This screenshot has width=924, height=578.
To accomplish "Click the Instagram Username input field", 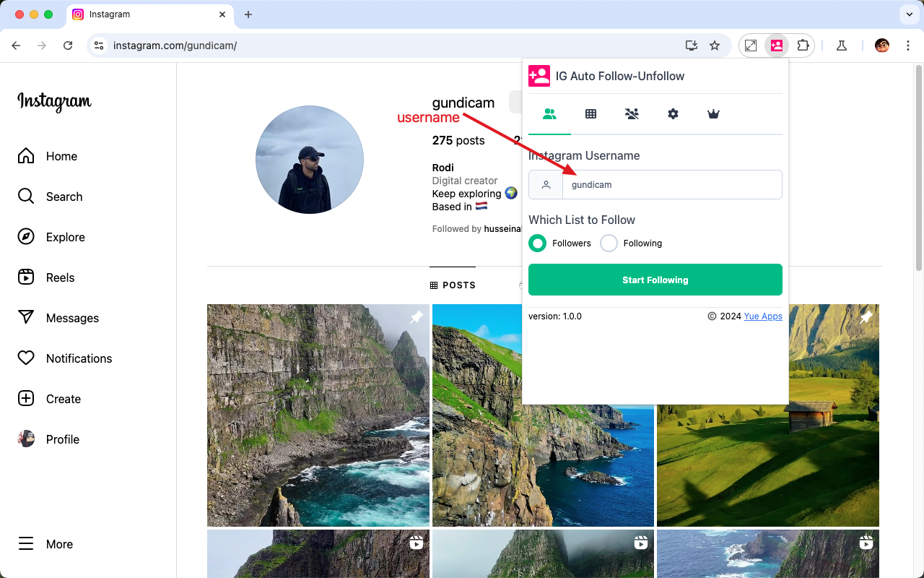I will point(671,184).
